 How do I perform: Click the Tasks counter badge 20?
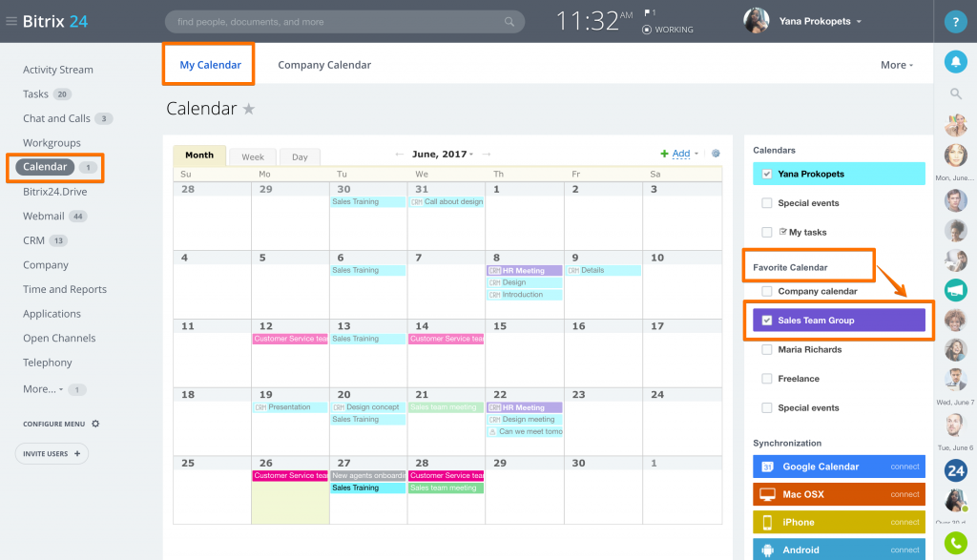coord(62,94)
